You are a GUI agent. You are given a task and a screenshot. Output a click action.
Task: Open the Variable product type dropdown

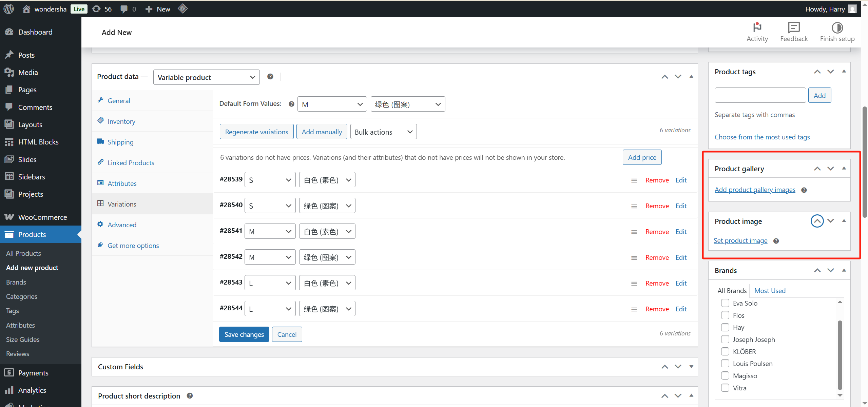[x=206, y=77]
